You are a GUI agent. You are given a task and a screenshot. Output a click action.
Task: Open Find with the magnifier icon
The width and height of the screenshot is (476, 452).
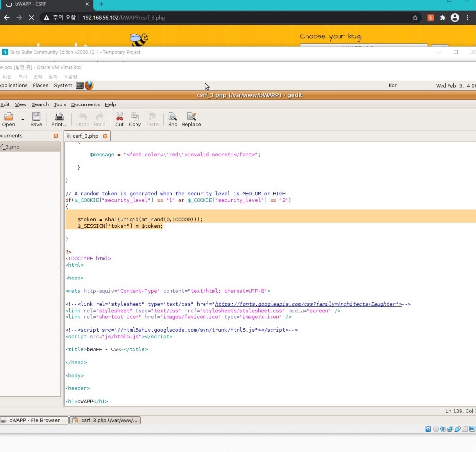(x=173, y=119)
